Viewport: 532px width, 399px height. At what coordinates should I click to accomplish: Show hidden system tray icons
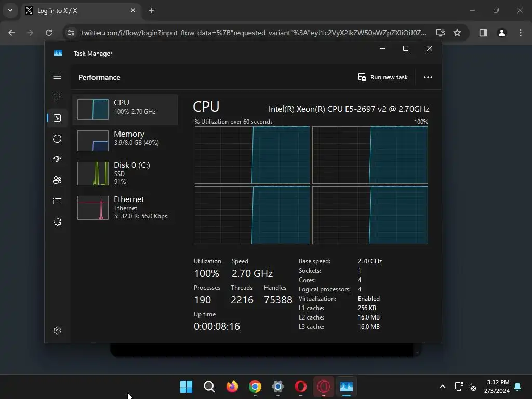(443, 387)
